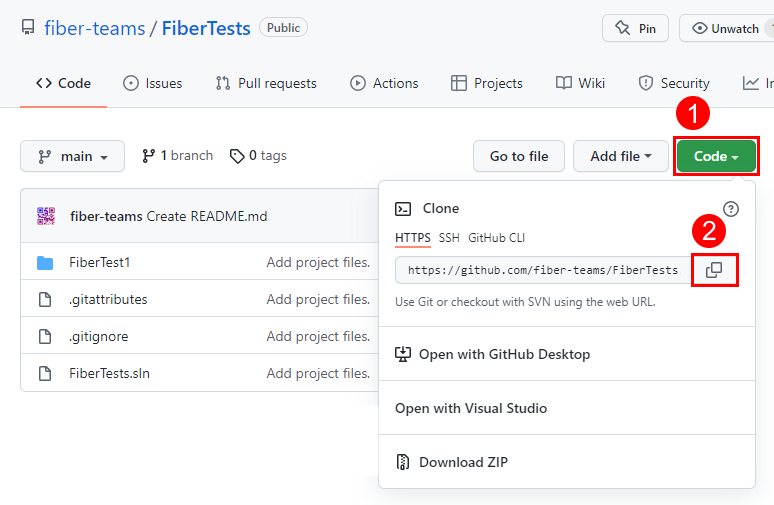774x505 pixels.
Task: Click the branch icon next to 1 branch
Action: click(149, 156)
